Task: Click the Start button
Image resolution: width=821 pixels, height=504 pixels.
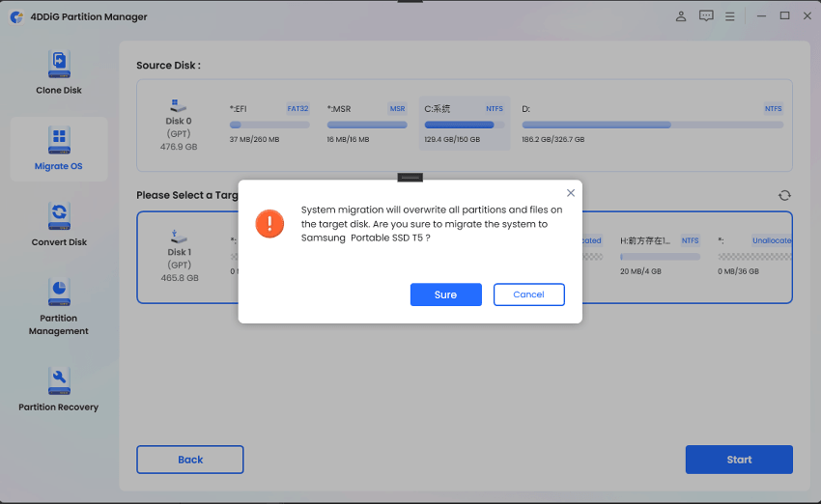Action: (x=739, y=460)
